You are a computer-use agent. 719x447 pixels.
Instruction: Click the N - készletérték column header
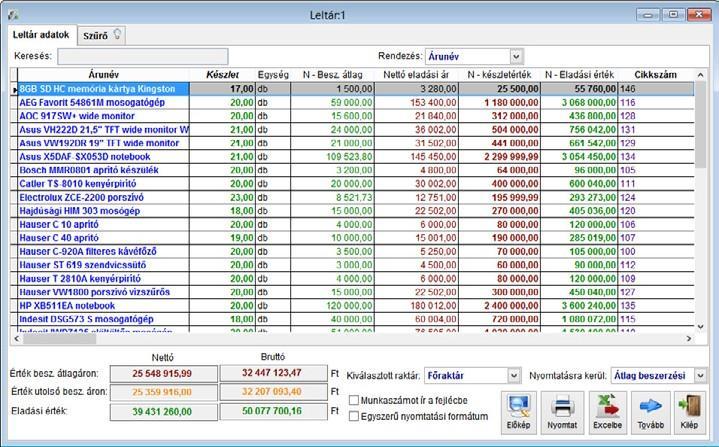coord(499,75)
